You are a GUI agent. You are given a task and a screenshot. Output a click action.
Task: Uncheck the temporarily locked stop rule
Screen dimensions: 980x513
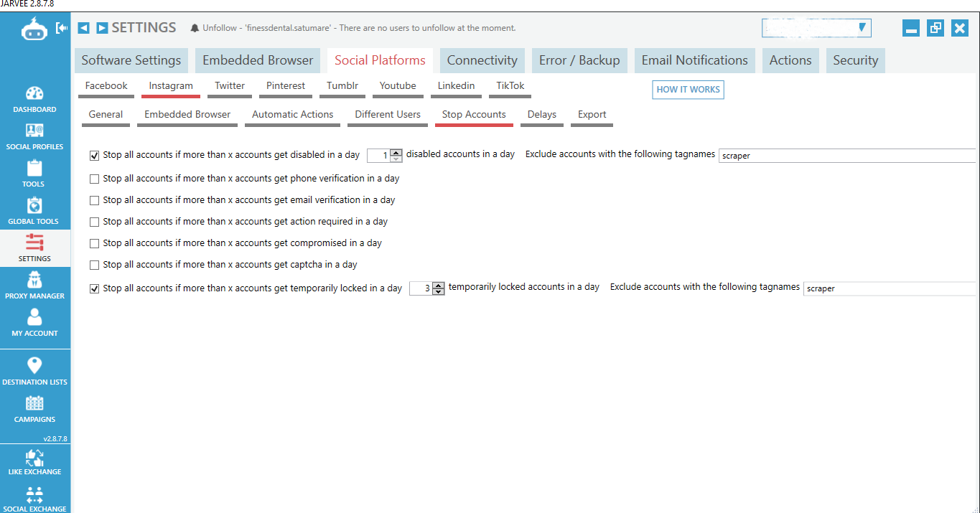pos(94,288)
